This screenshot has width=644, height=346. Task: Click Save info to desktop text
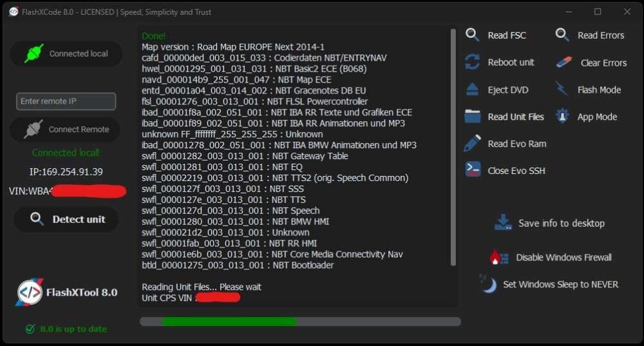click(562, 224)
